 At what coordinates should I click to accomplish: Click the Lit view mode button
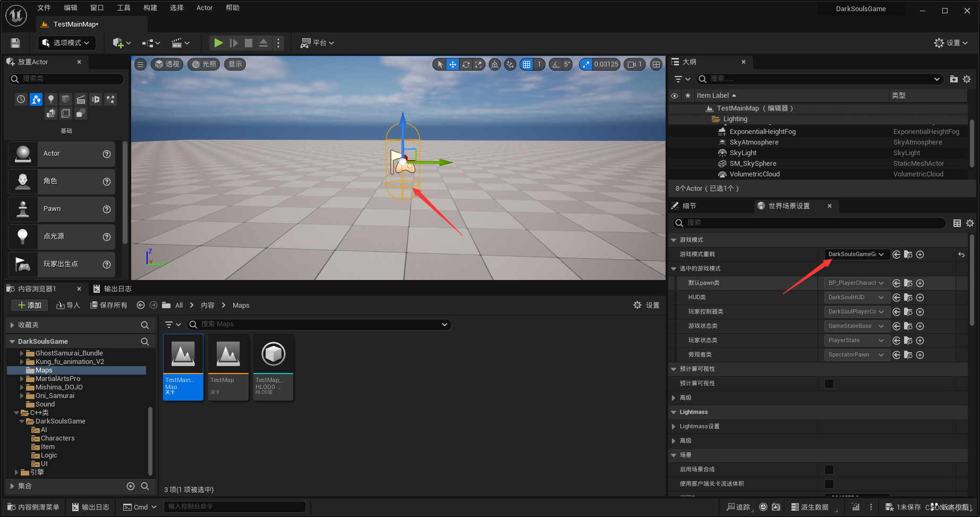point(204,64)
